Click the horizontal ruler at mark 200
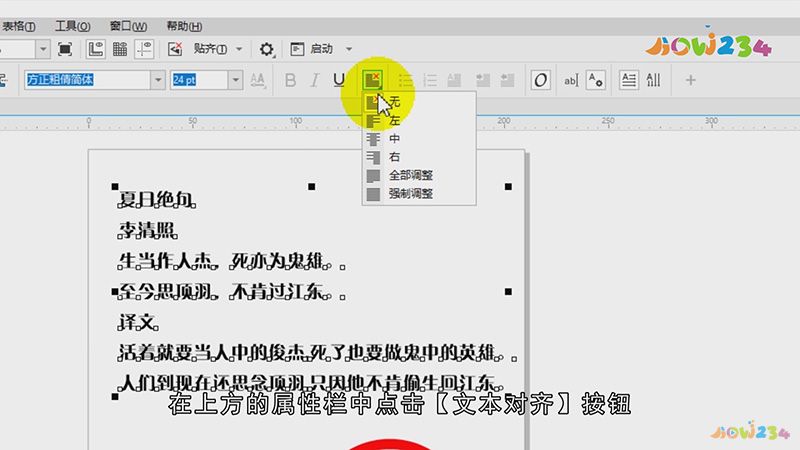This screenshot has width=800, height=450. click(504, 121)
